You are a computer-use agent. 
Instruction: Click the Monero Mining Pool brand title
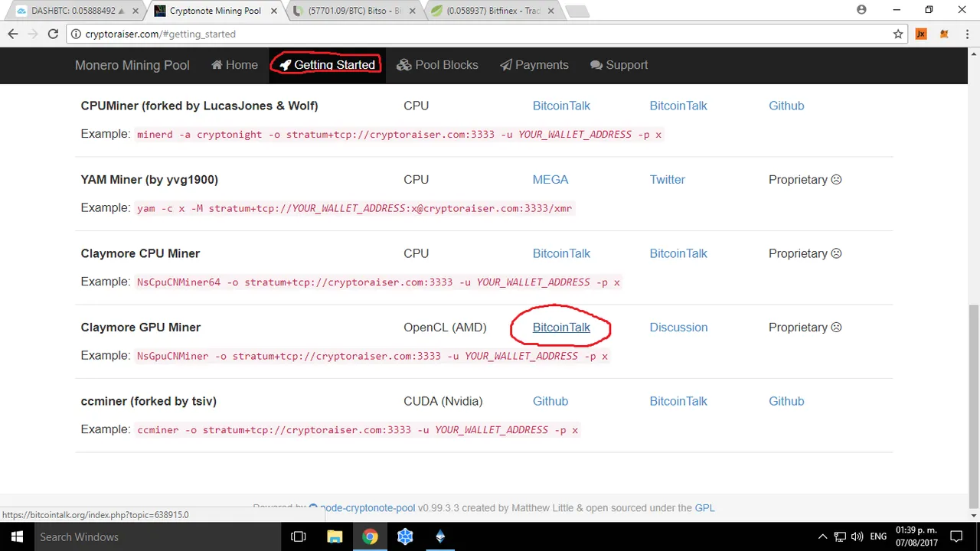click(x=132, y=65)
